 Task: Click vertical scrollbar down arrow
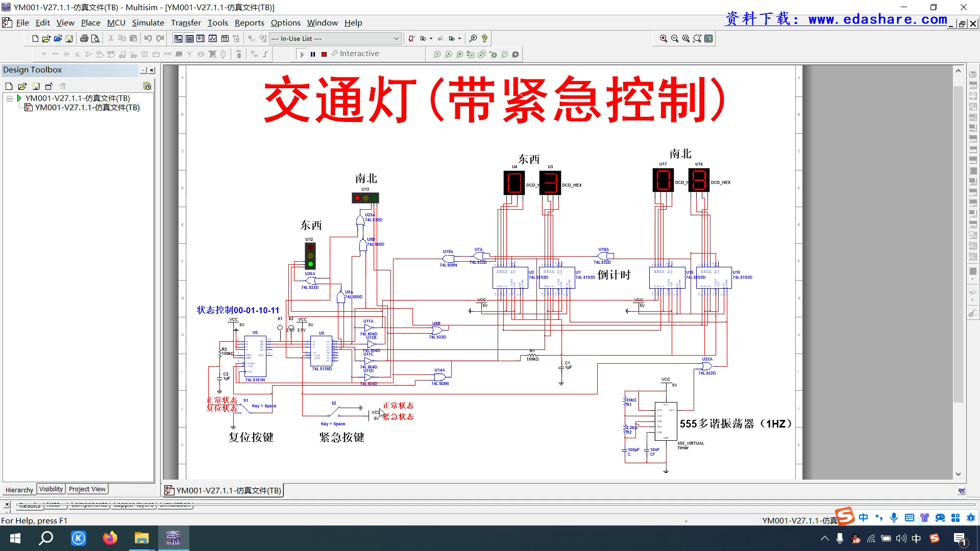point(958,474)
